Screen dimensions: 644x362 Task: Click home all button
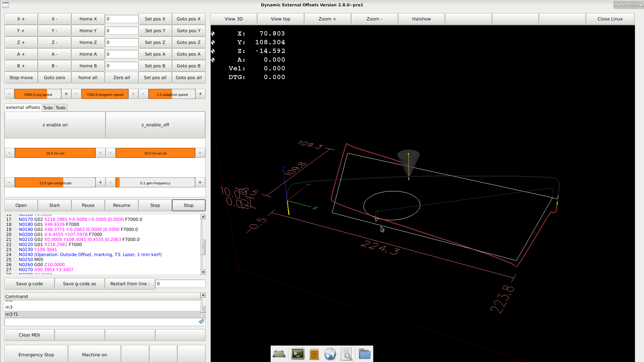pyautogui.click(x=88, y=77)
